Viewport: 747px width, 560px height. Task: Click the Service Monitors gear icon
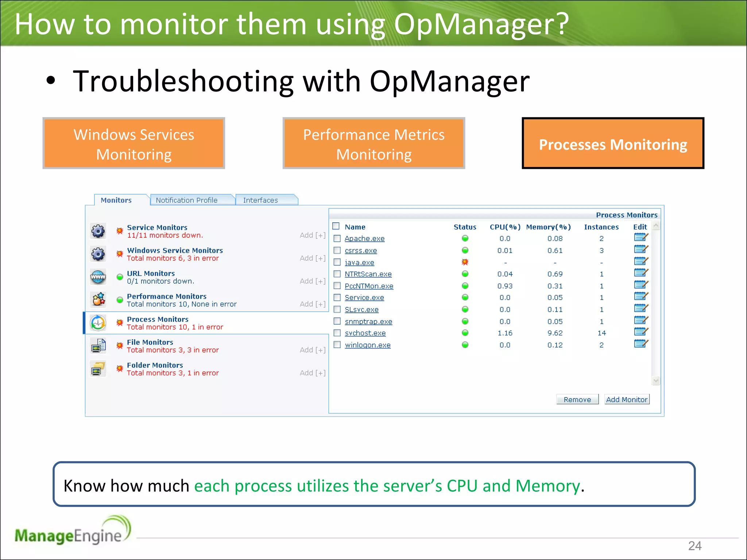[98, 231]
